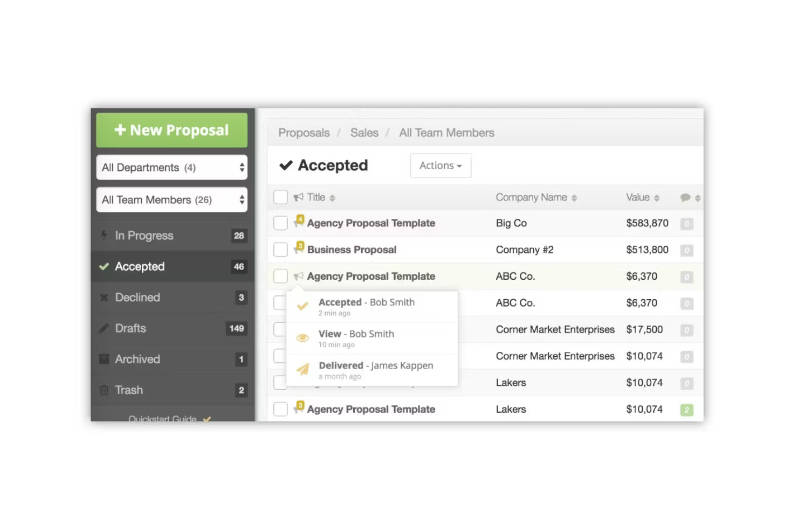
Task: Switch to the Declined folder
Action: click(137, 297)
